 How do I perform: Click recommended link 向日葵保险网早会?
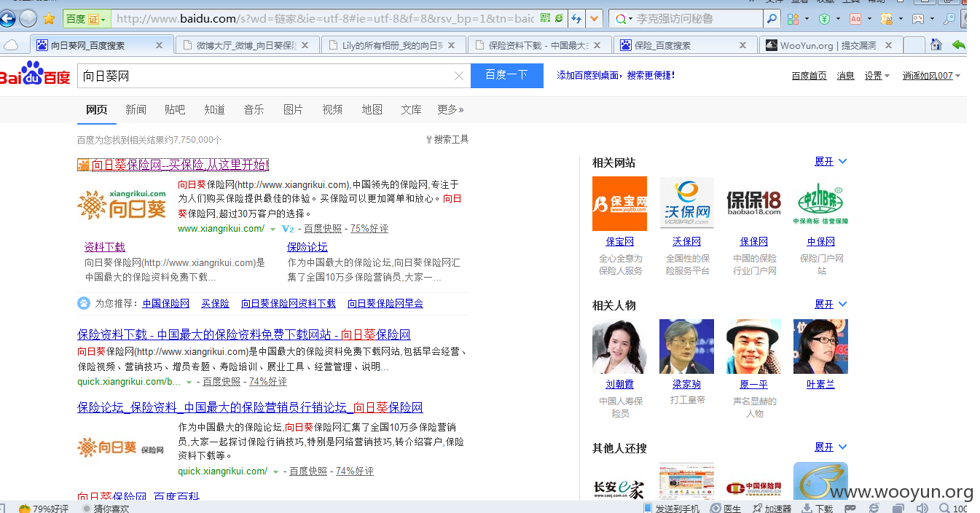pos(385,303)
